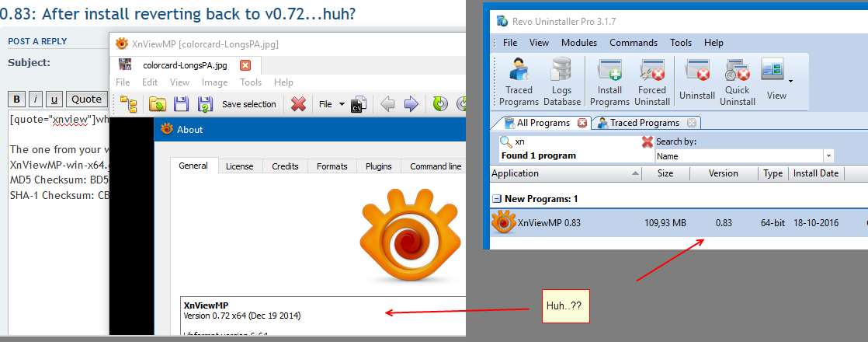Click the Traced Programs toolbar icon in Revo

click(519, 82)
